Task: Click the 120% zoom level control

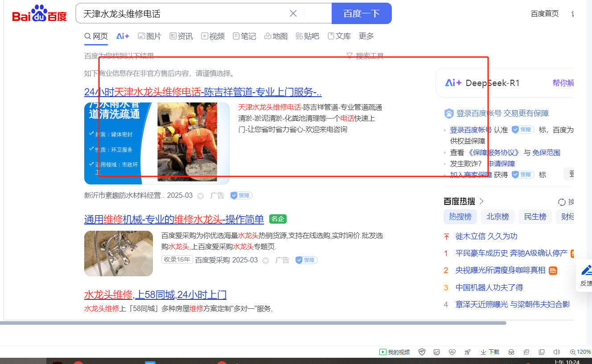Action: [x=580, y=352]
